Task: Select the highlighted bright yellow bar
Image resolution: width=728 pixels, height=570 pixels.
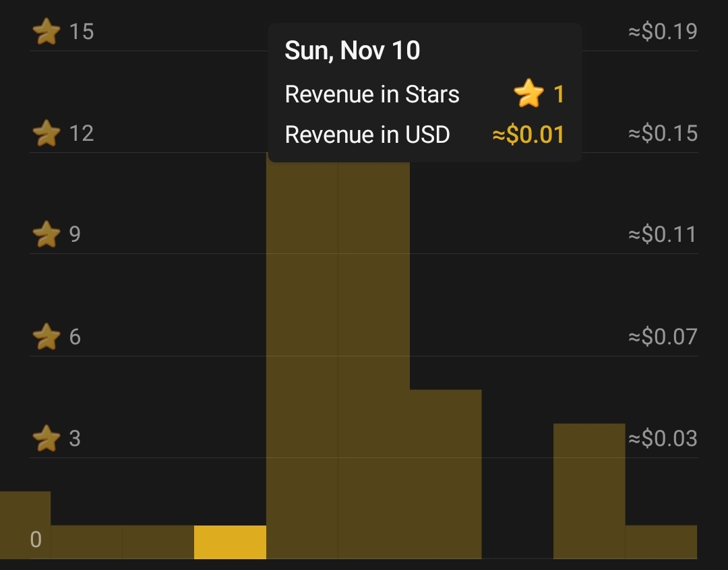Action: (x=230, y=542)
